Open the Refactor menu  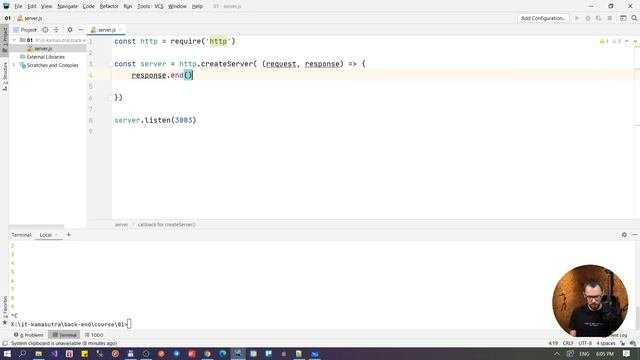[x=109, y=7]
